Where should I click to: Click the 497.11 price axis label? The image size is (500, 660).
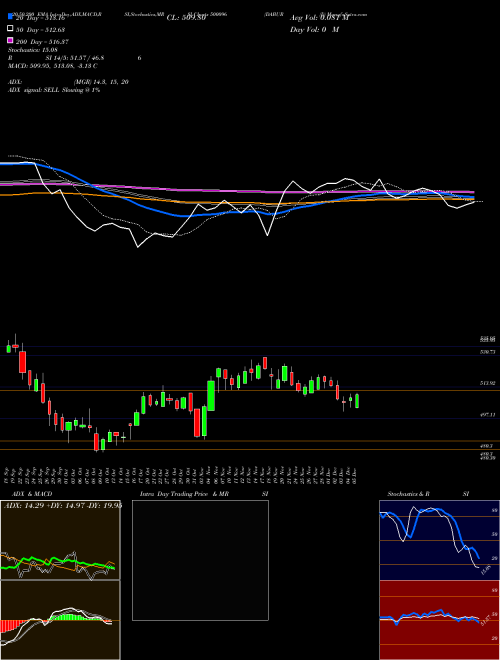click(487, 415)
